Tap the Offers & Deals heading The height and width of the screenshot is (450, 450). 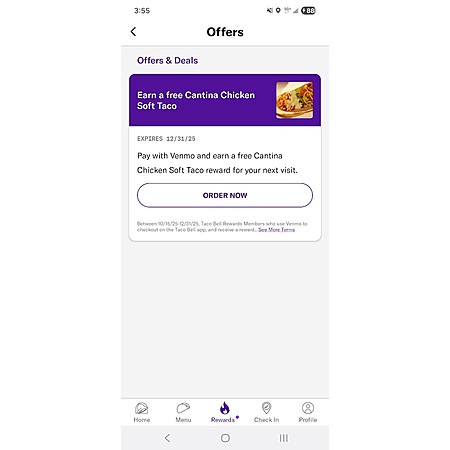click(x=167, y=60)
